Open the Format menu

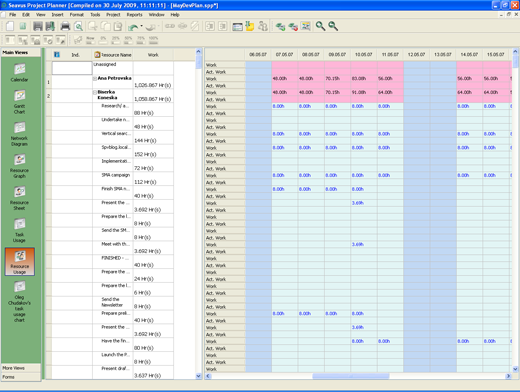click(77, 15)
